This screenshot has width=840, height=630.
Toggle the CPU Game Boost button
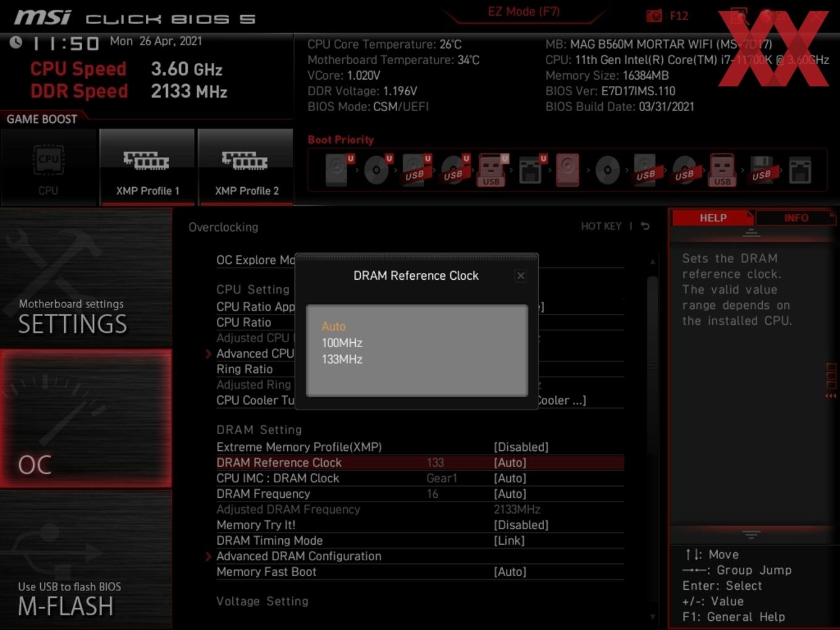tap(49, 167)
